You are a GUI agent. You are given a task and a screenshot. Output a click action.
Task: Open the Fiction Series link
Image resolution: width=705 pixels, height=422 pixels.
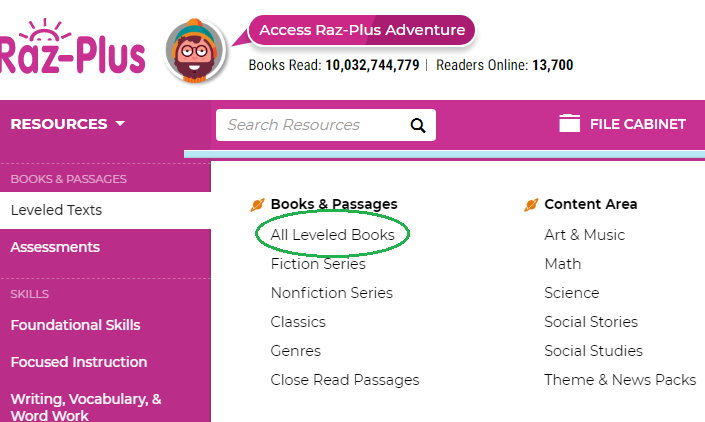coord(318,264)
